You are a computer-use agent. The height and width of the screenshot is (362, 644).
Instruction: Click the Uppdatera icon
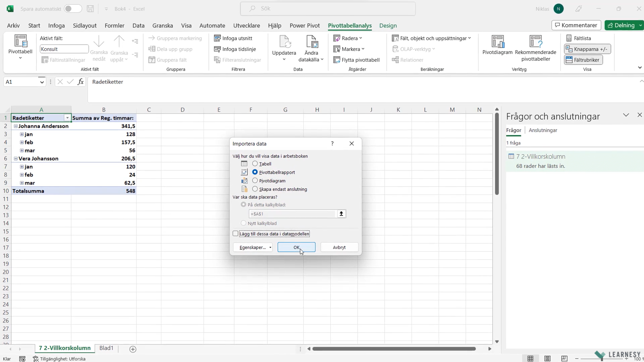[284, 47]
